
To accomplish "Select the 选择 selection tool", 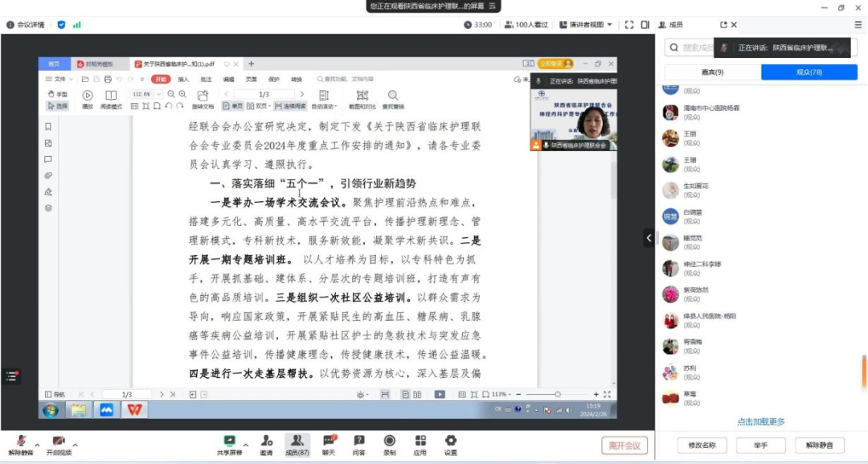I will (x=58, y=106).
